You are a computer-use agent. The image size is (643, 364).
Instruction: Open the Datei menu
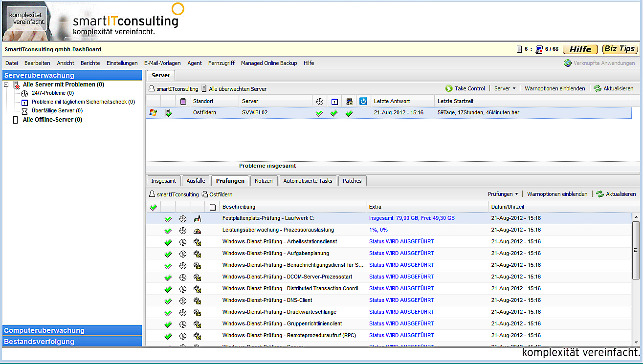click(x=12, y=63)
